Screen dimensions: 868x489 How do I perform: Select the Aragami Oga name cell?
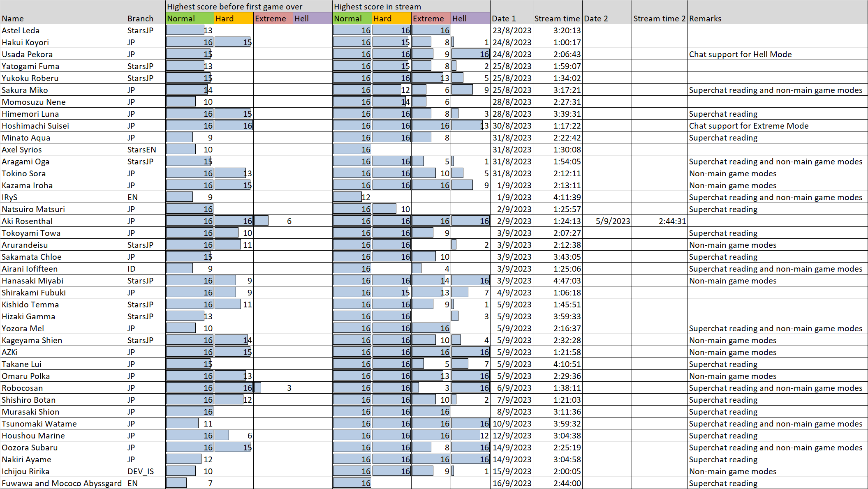coord(63,161)
